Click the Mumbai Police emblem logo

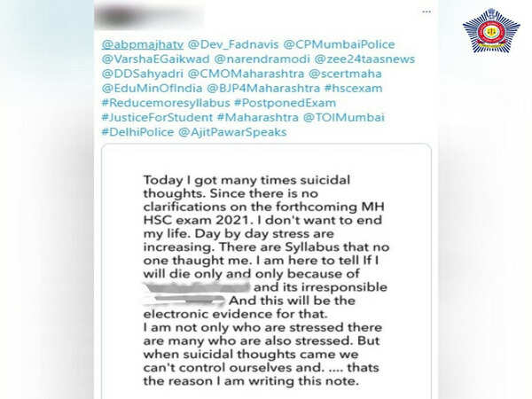click(x=491, y=31)
